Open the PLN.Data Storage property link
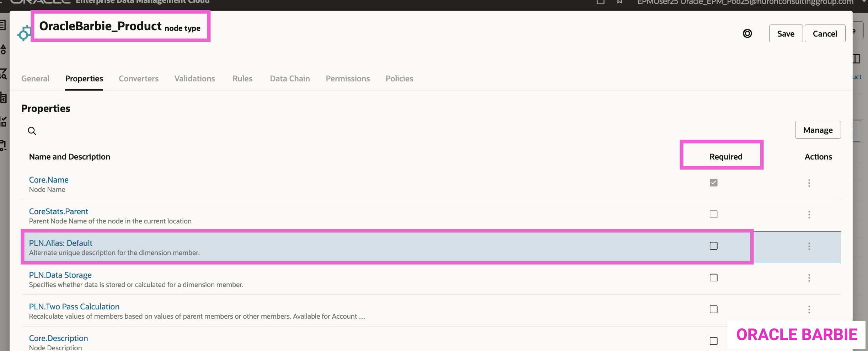Screen dimensions: 868x351 [x=60, y=275]
